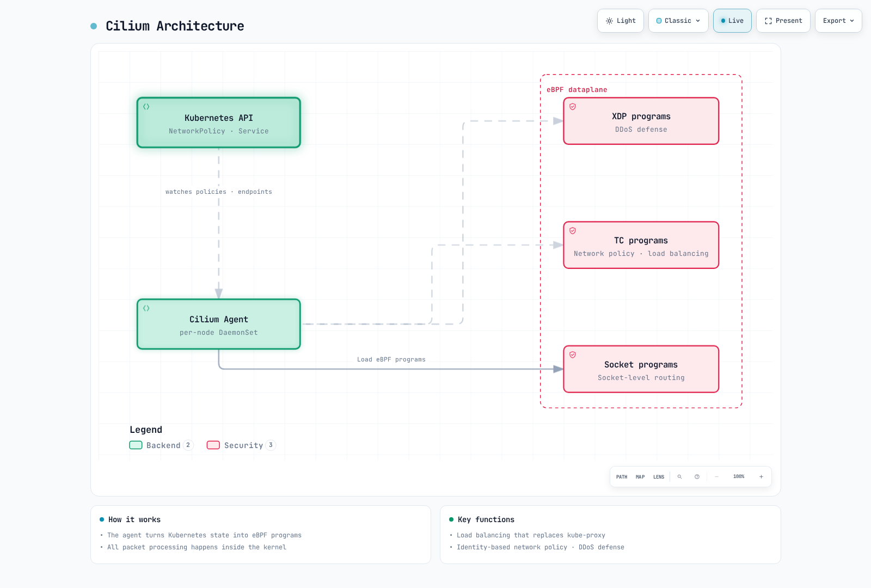Filter by Security legend swatch

tap(213, 445)
